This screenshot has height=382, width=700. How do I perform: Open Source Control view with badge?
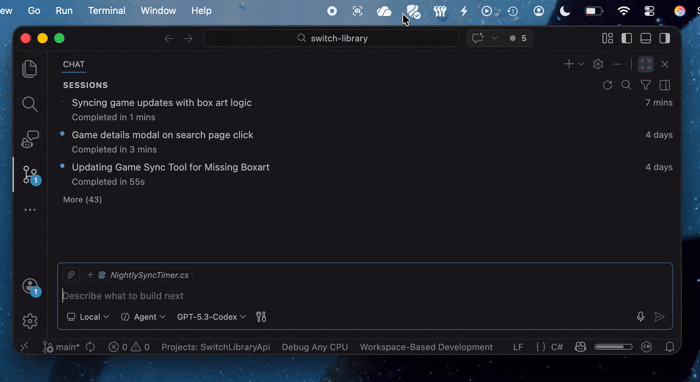click(31, 175)
